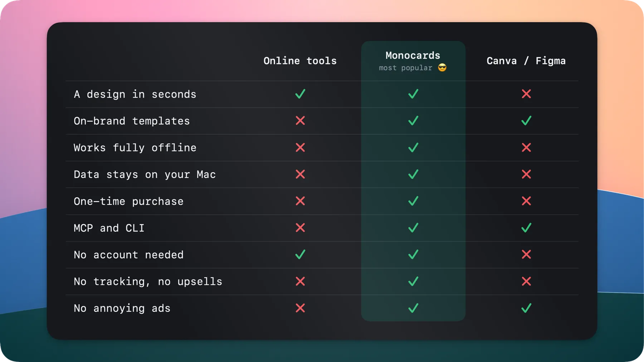644x362 pixels.
Task: Click the Works fully offline label
Action: coord(135,148)
